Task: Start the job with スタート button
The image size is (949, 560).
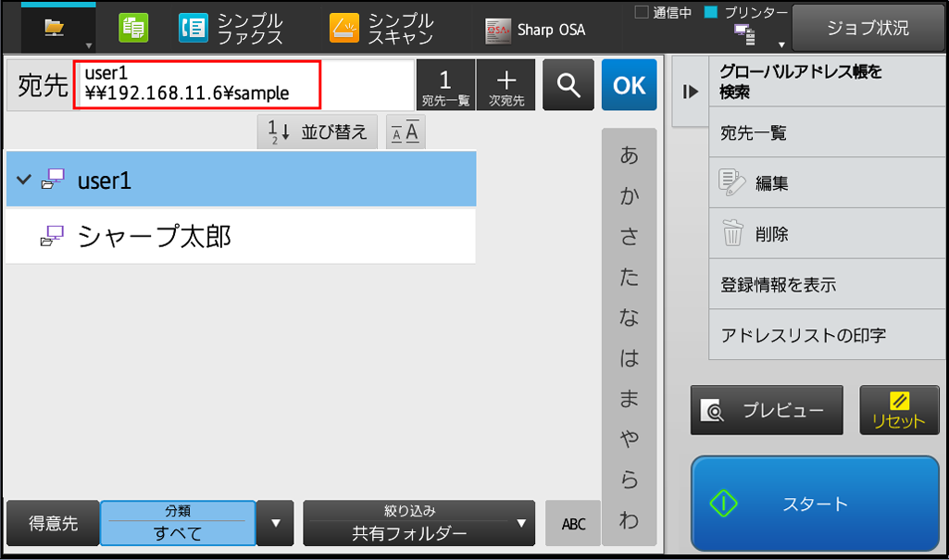Action: (815, 504)
